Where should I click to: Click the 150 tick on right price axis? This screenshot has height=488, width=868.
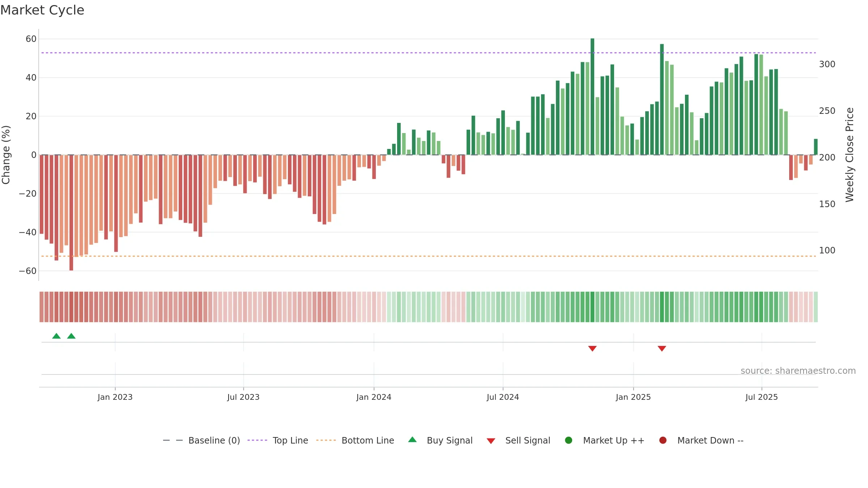pyautogui.click(x=827, y=204)
